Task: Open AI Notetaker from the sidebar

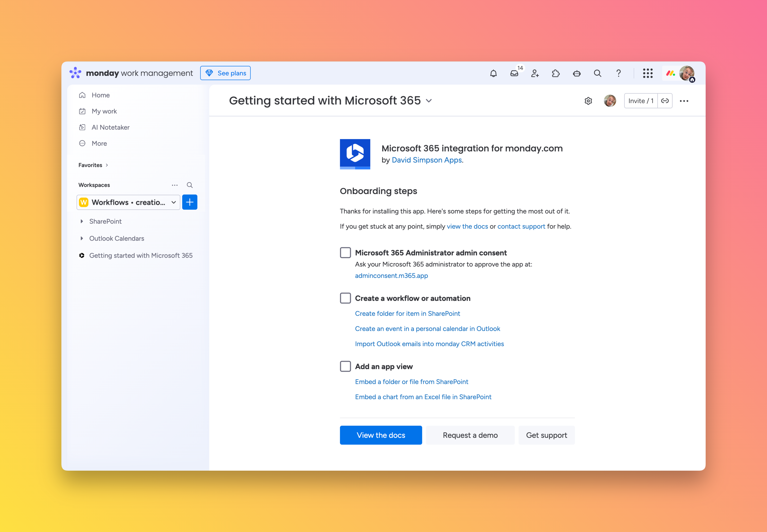Action: pos(110,127)
